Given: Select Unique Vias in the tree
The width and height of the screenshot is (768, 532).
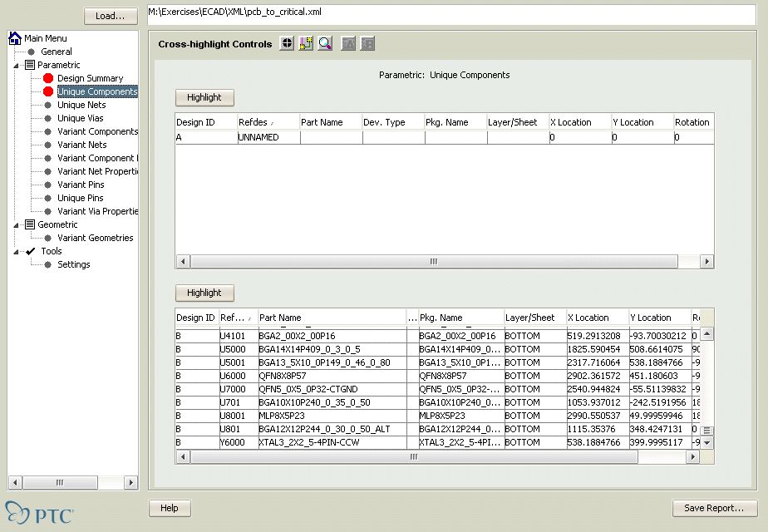Looking at the screenshot, I should [x=81, y=118].
